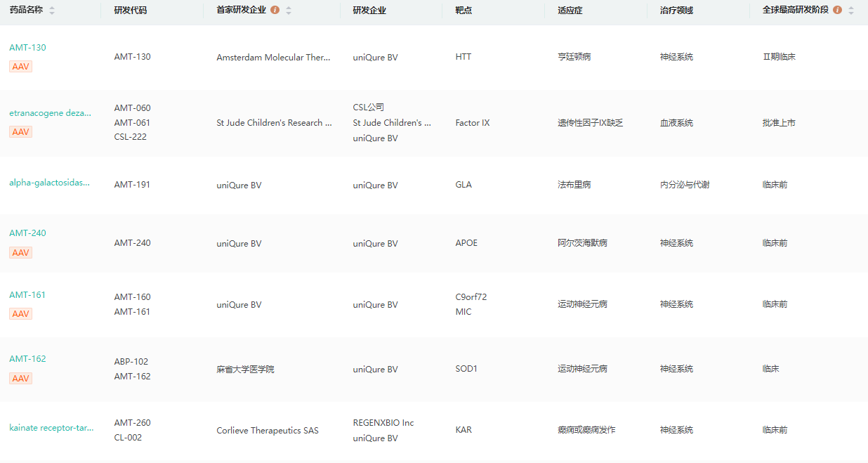Open kainate receptor-tar... drug link
This screenshot has height=463, width=868.
(51, 428)
